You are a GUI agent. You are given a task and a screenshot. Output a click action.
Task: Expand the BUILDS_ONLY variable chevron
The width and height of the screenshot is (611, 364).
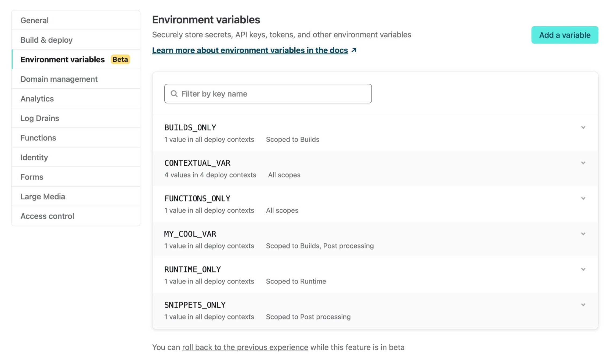[583, 128]
